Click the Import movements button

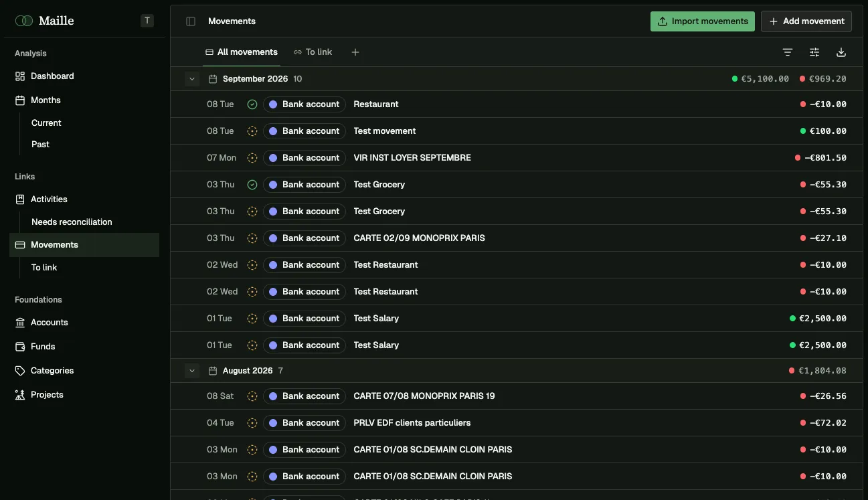pos(703,21)
